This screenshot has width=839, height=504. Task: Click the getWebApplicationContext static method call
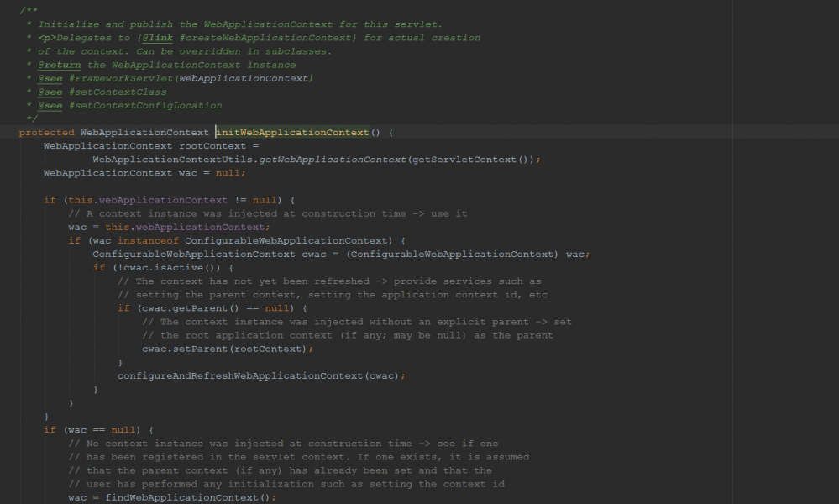tap(333, 160)
